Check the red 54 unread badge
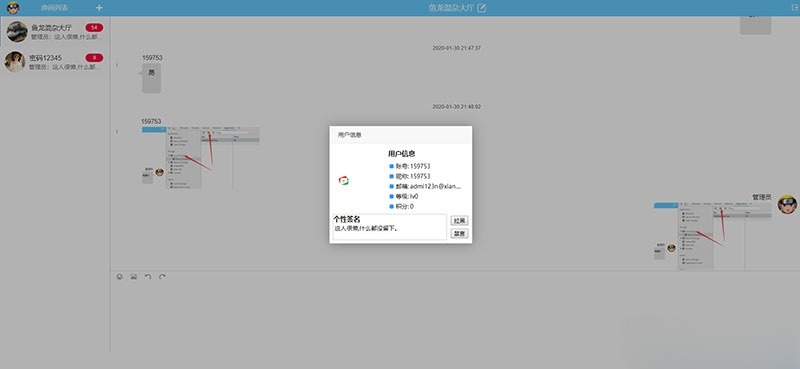Screen dimensions: 800x369 click(x=94, y=28)
